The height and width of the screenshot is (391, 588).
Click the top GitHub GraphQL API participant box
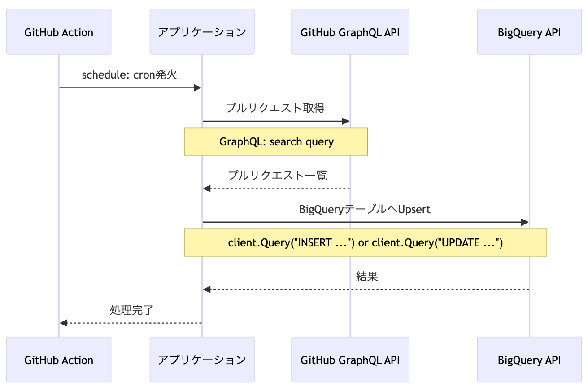pyautogui.click(x=350, y=32)
